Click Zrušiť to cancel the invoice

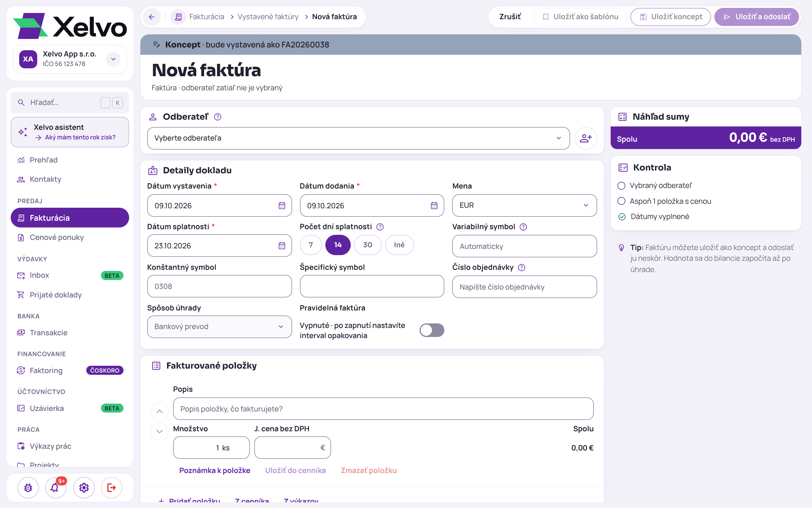tap(510, 17)
